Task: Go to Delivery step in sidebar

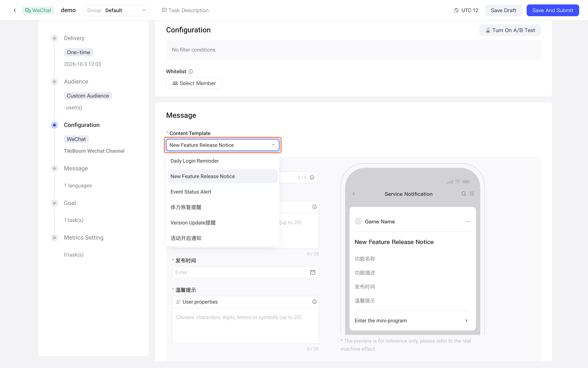Action: 74,38
